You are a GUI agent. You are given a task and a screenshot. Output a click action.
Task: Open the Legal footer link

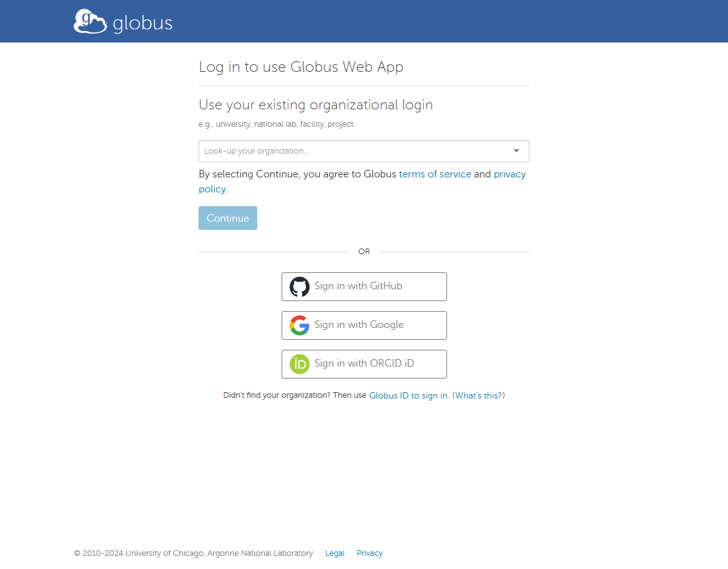[x=335, y=553]
